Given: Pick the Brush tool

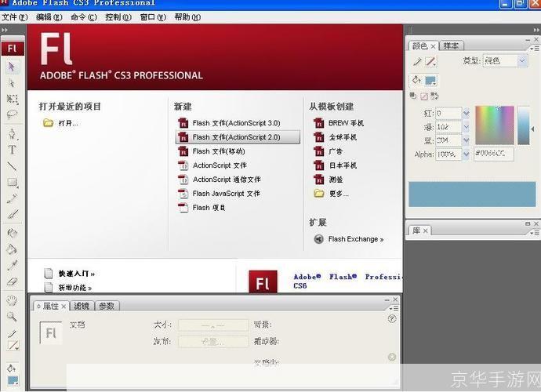Looking at the screenshot, I should coord(12,214).
